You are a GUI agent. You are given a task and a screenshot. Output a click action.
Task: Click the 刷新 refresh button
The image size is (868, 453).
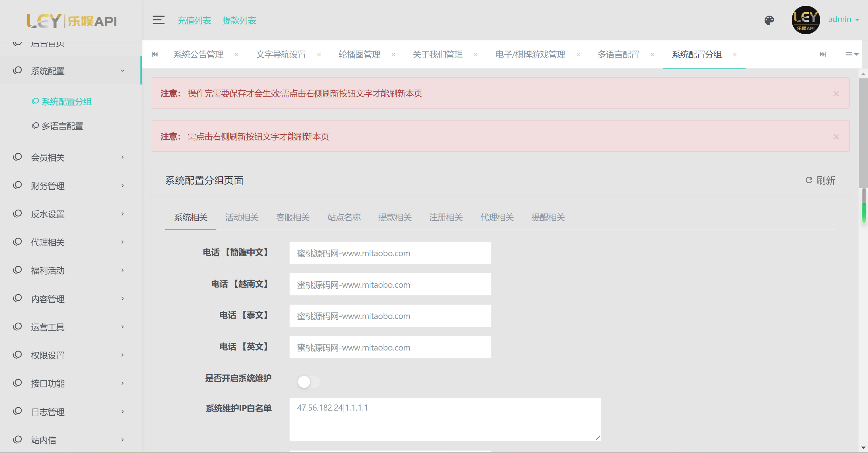click(821, 180)
